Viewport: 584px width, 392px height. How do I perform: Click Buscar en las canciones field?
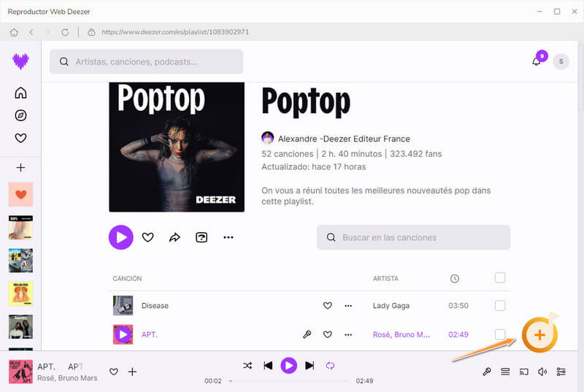tap(413, 237)
